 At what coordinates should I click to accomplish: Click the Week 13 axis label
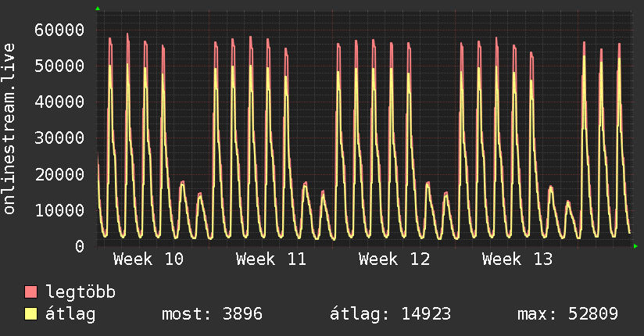517,259
